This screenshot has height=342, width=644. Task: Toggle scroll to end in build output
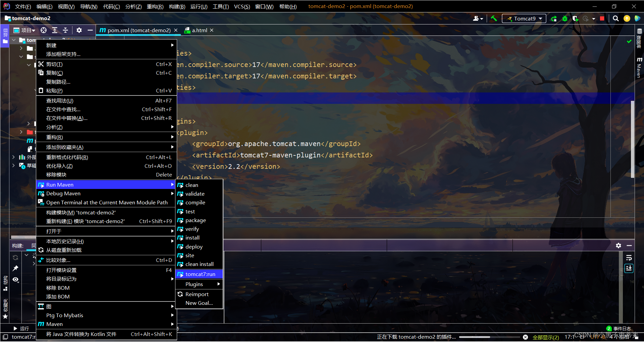coord(629,268)
